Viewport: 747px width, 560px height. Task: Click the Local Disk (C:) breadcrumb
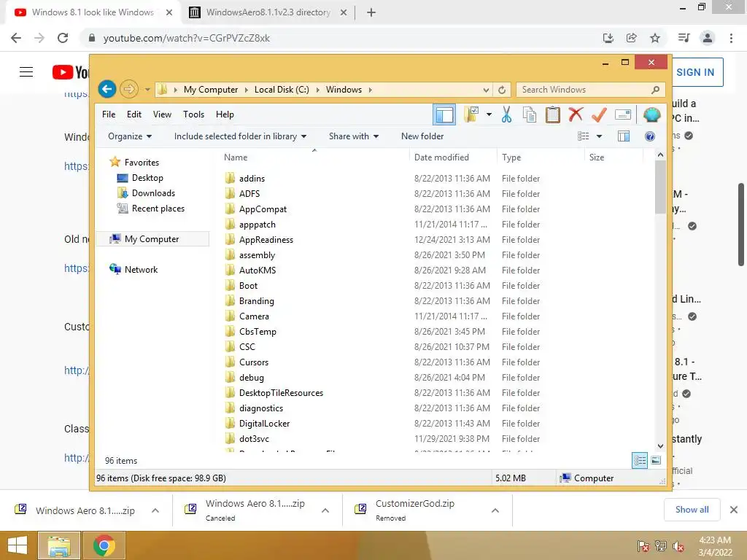282,90
